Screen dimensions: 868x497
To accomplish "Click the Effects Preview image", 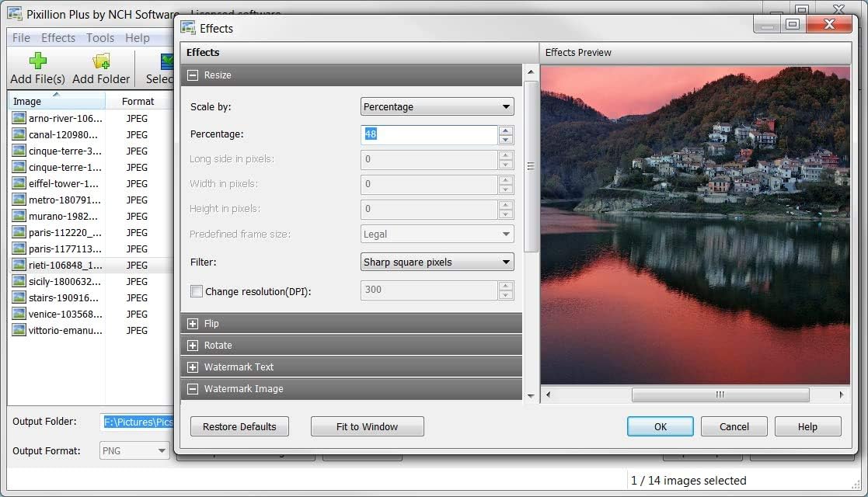I will [695, 225].
